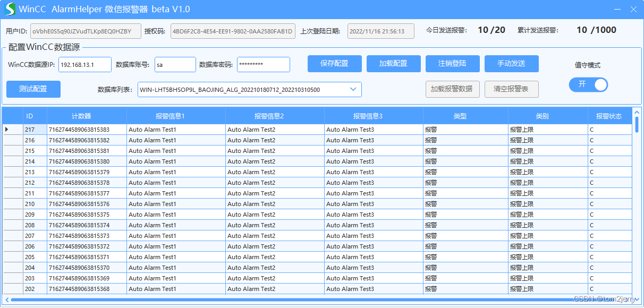
Task: Click the 上次登陆日期 field
Action: click(380, 31)
